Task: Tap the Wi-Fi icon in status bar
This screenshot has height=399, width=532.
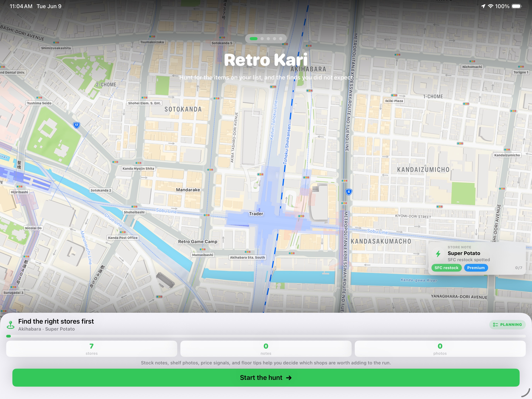Action: (490, 6)
